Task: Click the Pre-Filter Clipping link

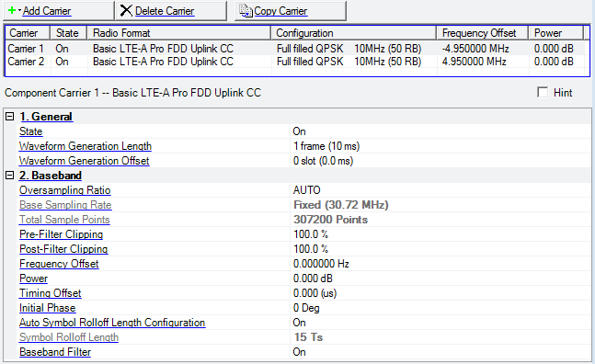Action: 61,234
